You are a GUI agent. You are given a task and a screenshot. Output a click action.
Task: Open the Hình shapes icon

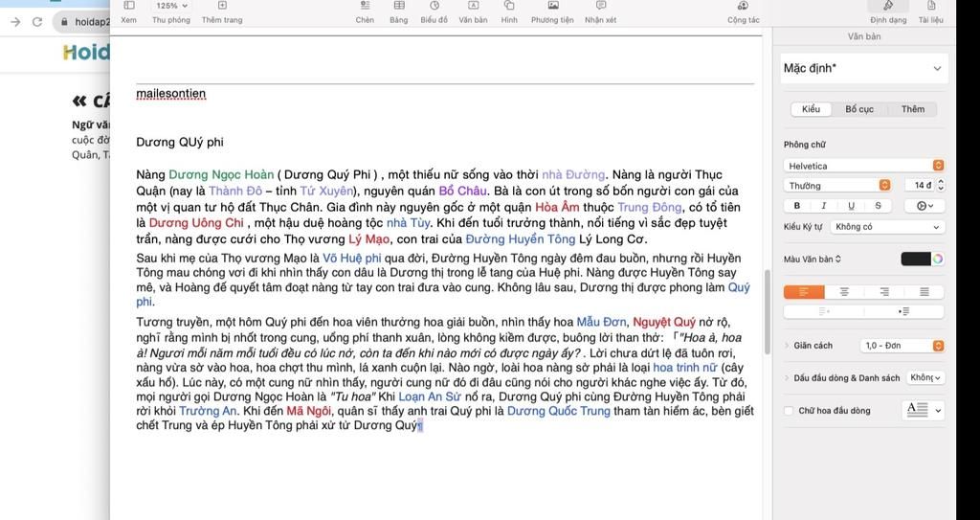tap(509, 6)
